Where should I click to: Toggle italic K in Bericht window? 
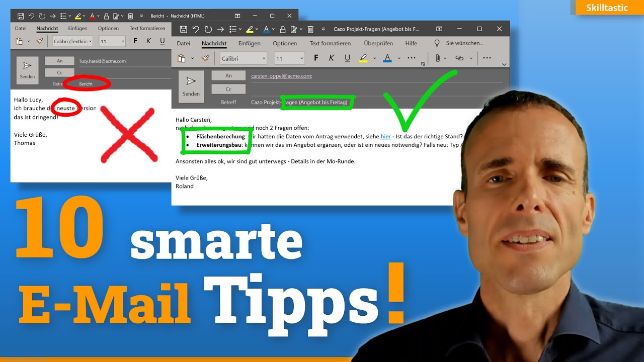pyautogui.click(x=149, y=41)
